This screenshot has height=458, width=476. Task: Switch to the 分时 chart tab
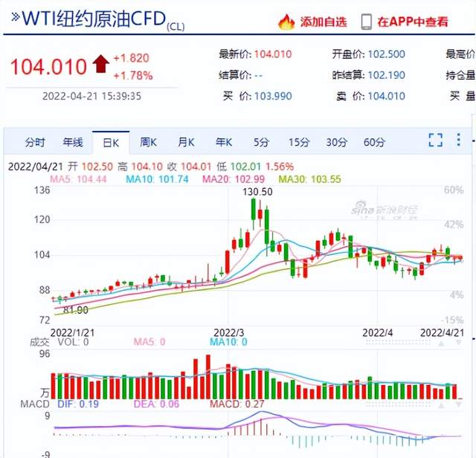(35, 142)
